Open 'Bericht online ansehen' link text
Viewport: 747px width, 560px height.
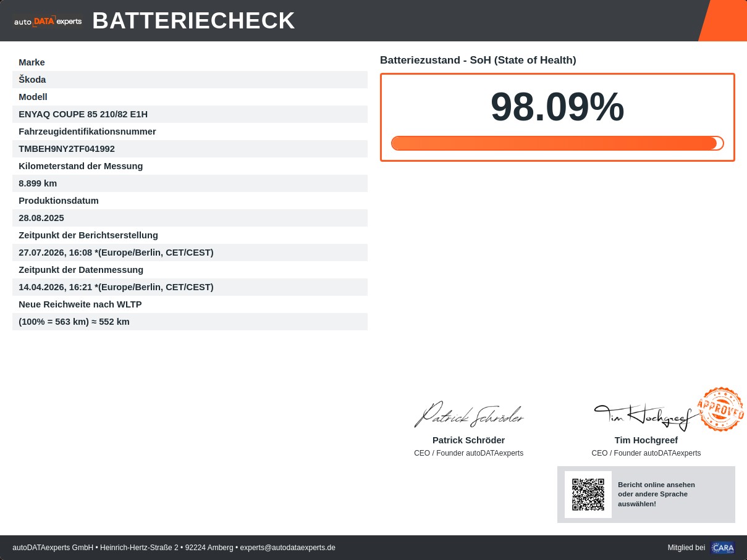tap(656, 485)
